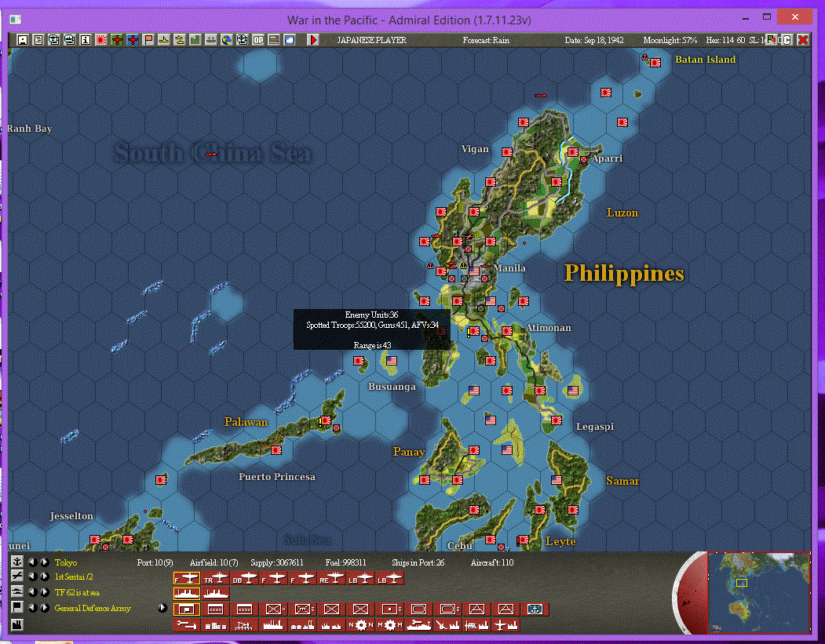Click the railroad track icon in toolbar

274,40
